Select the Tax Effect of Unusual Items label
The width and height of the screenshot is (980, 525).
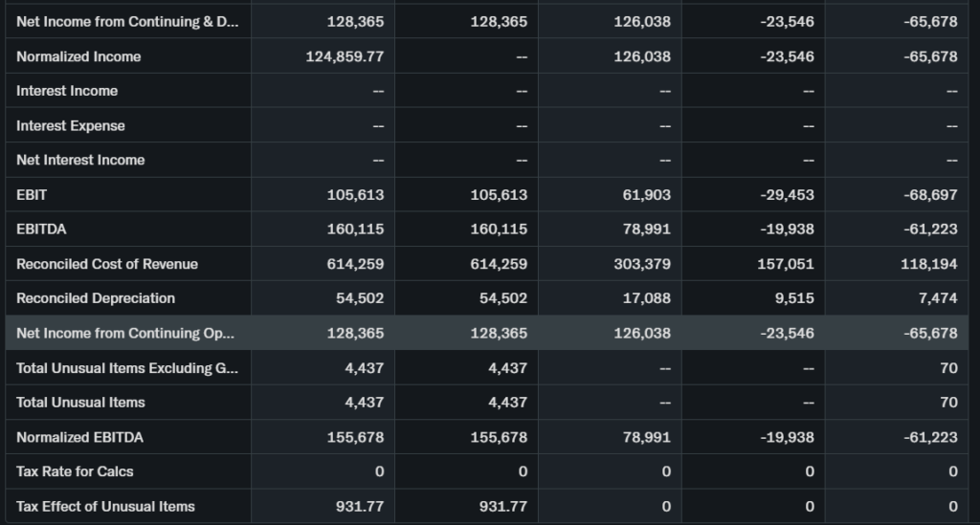click(x=105, y=506)
